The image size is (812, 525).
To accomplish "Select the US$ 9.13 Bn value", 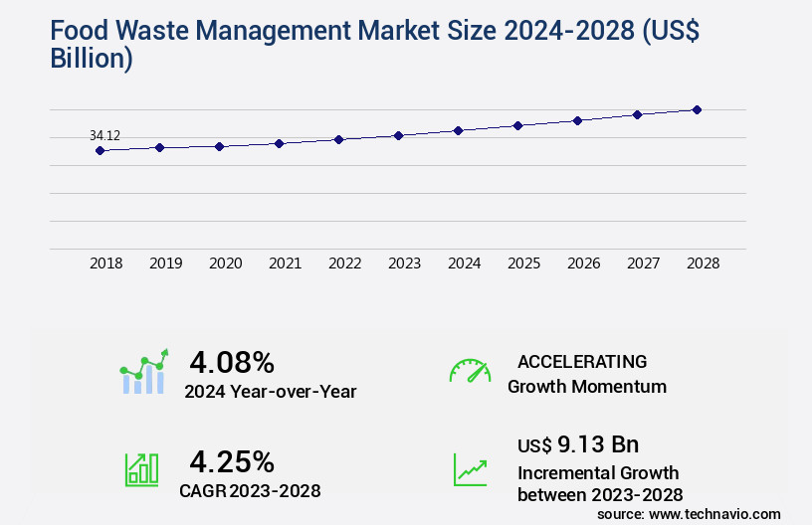I will pyautogui.click(x=577, y=443).
